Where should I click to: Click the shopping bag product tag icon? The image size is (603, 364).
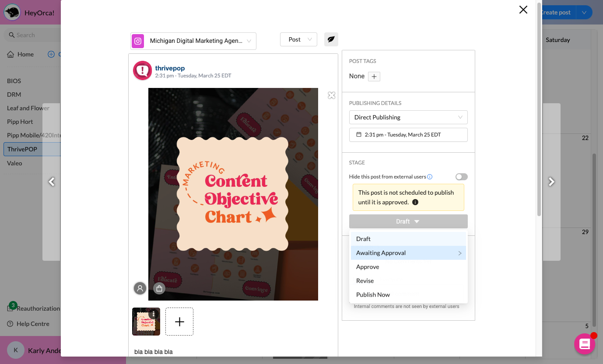tap(159, 288)
